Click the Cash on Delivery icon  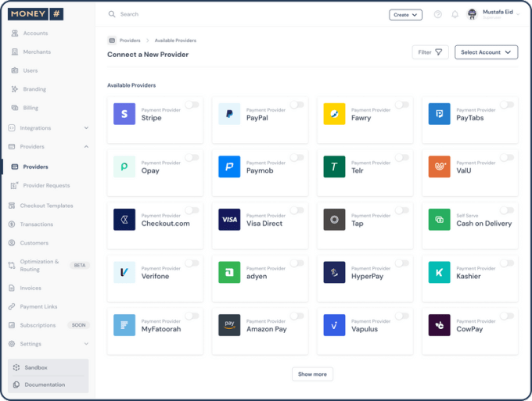pyautogui.click(x=440, y=220)
